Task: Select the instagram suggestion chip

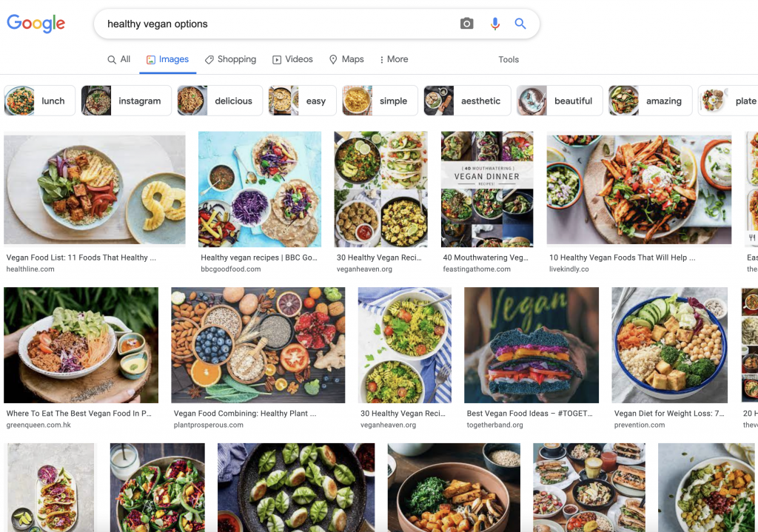Action: coord(126,101)
